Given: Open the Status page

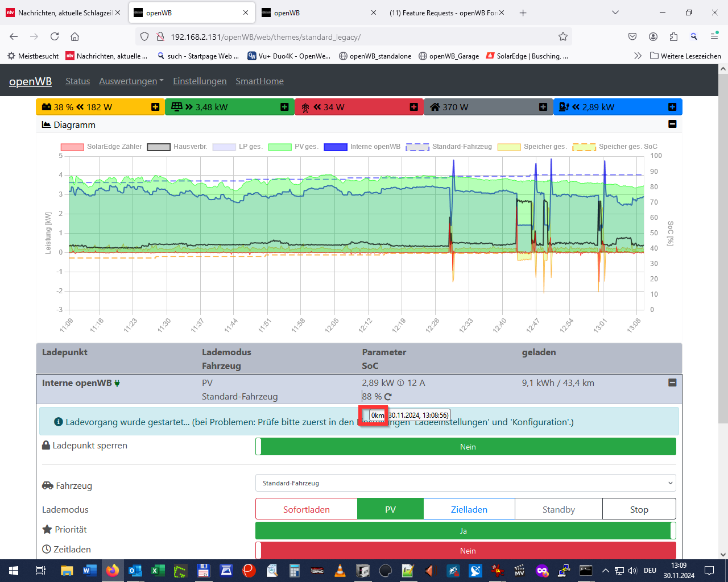Looking at the screenshot, I should [77, 81].
